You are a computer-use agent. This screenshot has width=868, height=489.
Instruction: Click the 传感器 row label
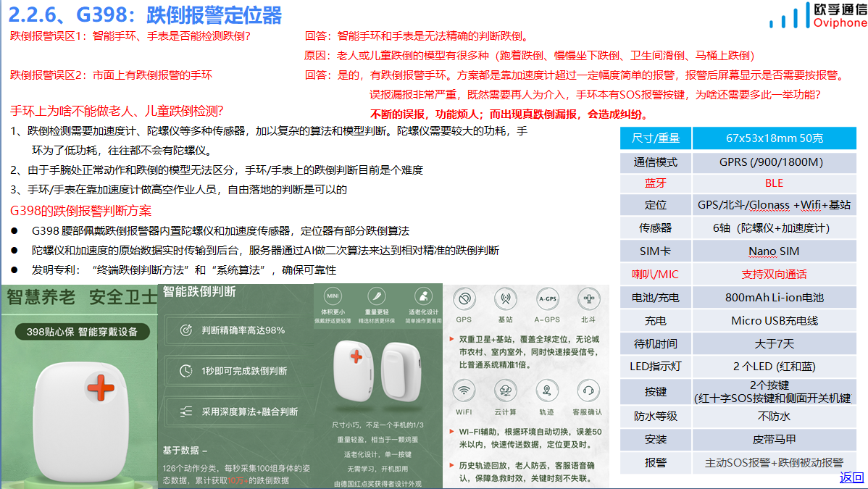point(656,228)
